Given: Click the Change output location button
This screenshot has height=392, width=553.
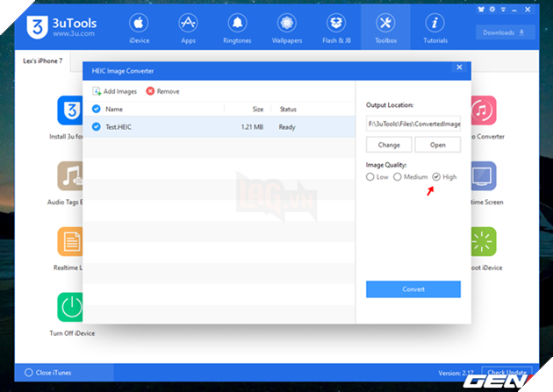Looking at the screenshot, I should point(389,145).
